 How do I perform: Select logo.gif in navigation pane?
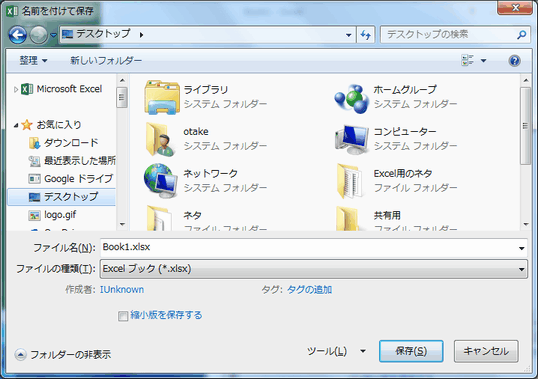(52, 215)
